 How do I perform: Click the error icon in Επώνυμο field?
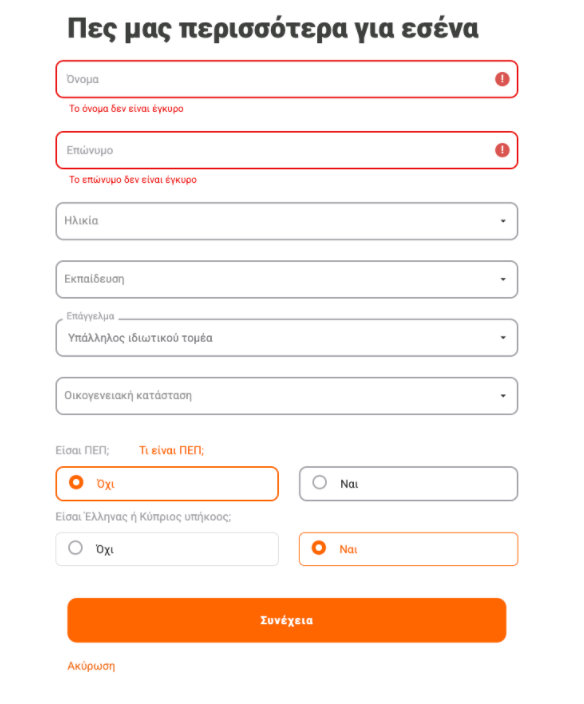(502, 150)
